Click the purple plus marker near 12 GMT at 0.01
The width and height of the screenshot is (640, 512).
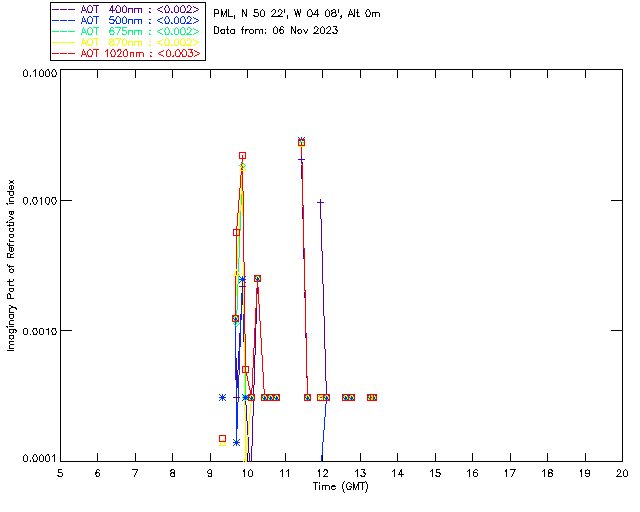click(x=320, y=202)
